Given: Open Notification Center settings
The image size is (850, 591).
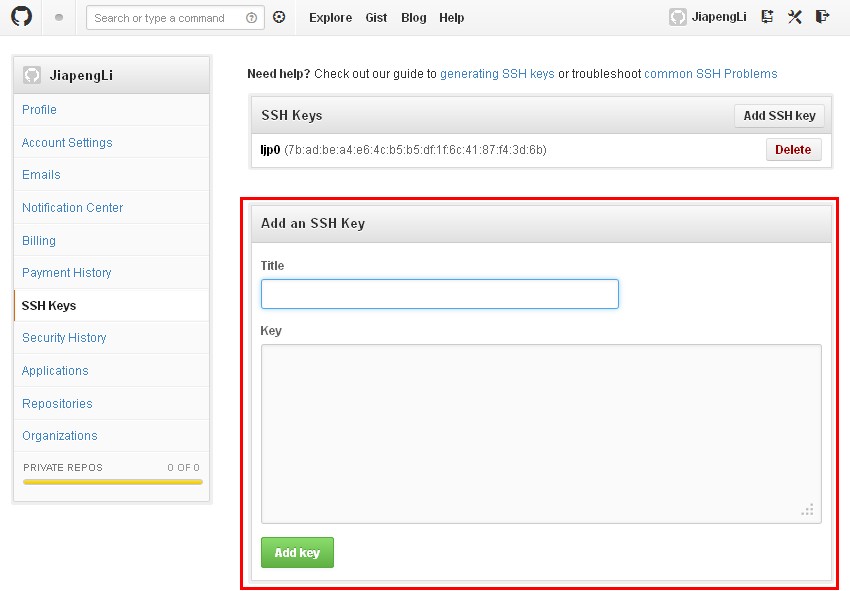Looking at the screenshot, I should point(72,207).
